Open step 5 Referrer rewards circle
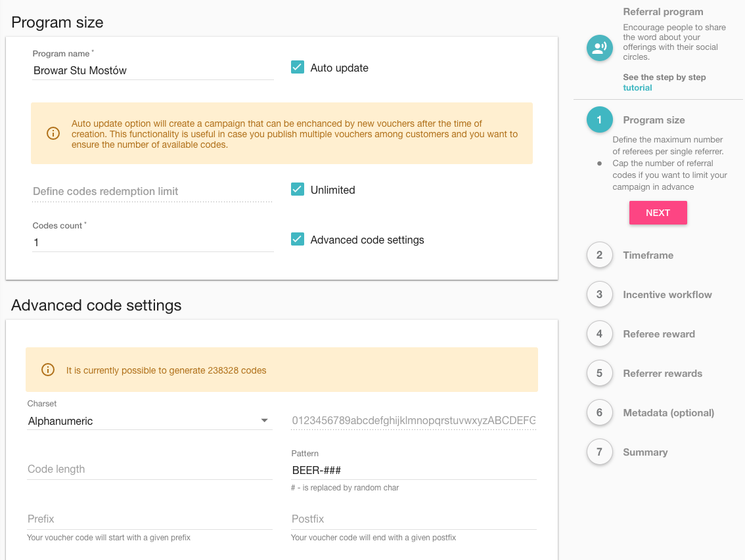The height and width of the screenshot is (560, 745). pos(599,374)
